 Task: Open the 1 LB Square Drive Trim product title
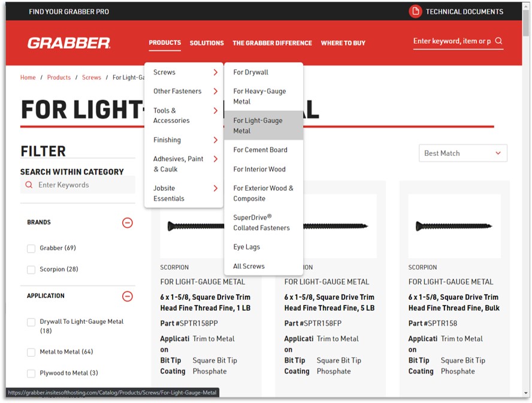pyautogui.click(x=205, y=302)
